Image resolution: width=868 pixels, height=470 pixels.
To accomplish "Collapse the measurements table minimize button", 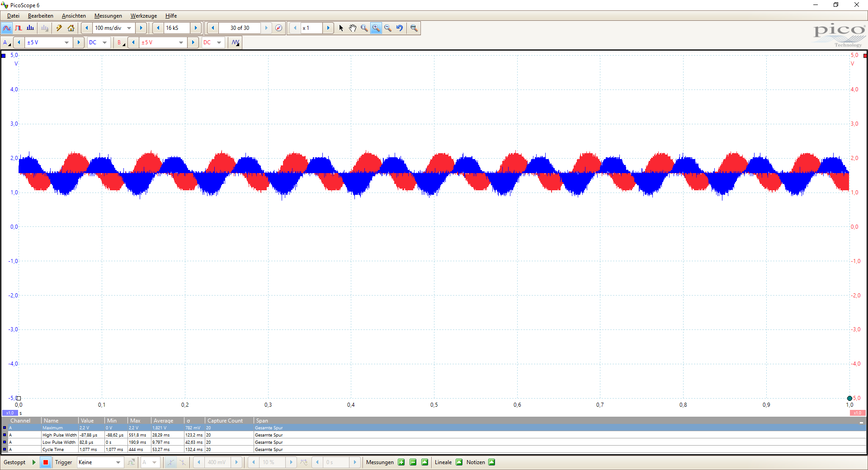I will [861, 422].
